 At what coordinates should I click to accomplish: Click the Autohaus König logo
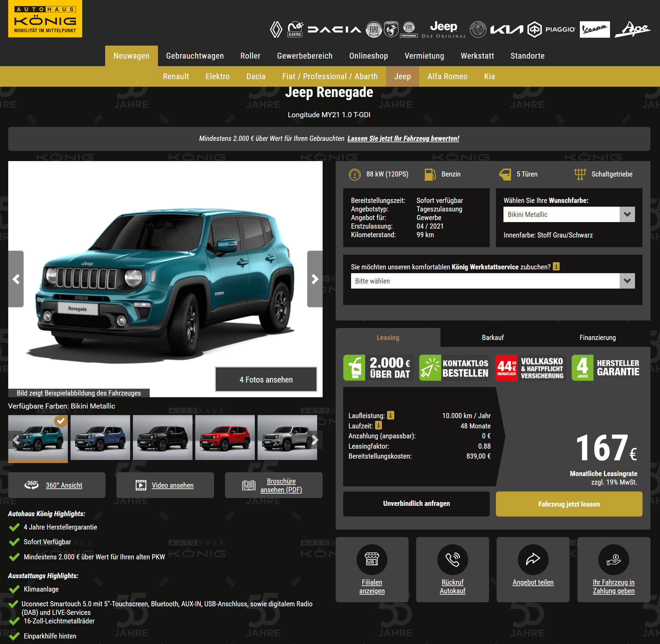click(45, 19)
